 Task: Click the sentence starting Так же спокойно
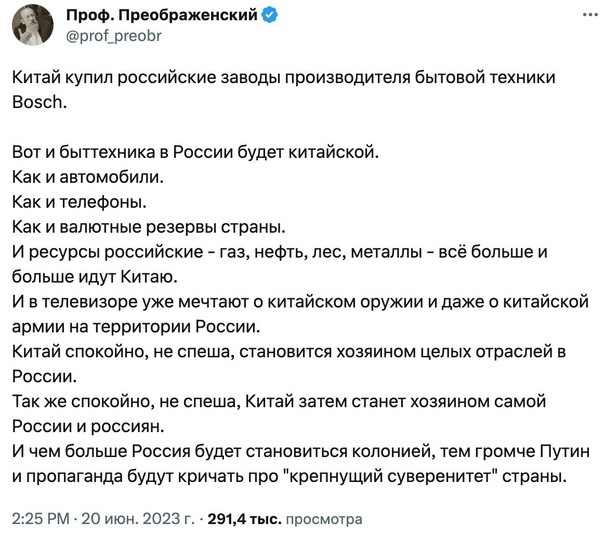[x=279, y=413]
